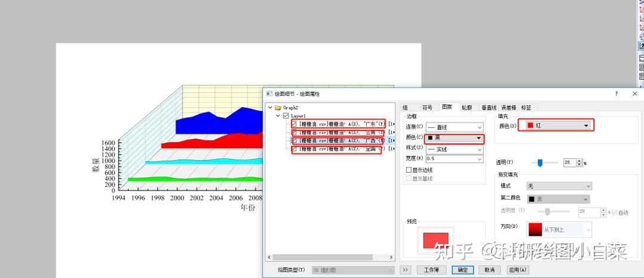The width and height of the screenshot is (644, 278).
Task: Click the red-to-black direction gradient swatch
Action: (x=535, y=230)
